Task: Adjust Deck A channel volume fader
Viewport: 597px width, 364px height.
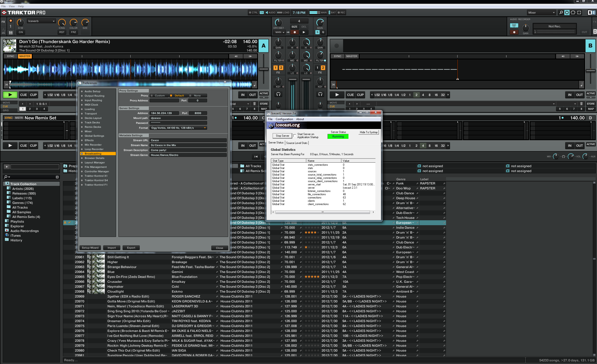Action: click(293, 80)
